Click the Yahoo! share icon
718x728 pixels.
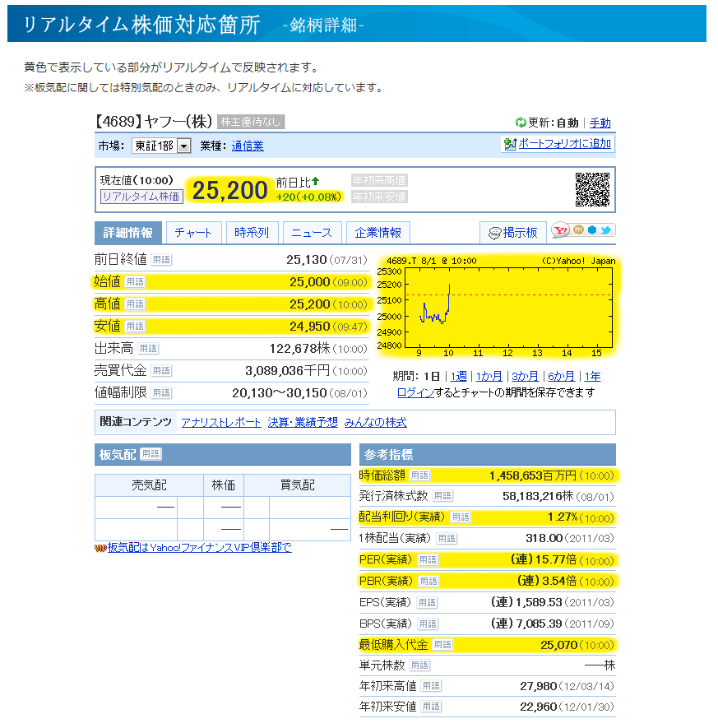[561, 230]
